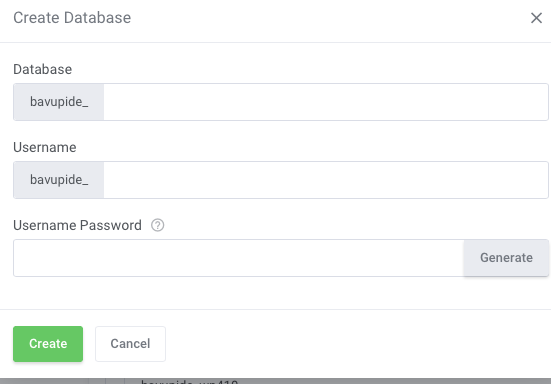Viewport: 551px width, 384px height.
Task: Click the divider line above the Create button
Action: [x=276, y=310]
